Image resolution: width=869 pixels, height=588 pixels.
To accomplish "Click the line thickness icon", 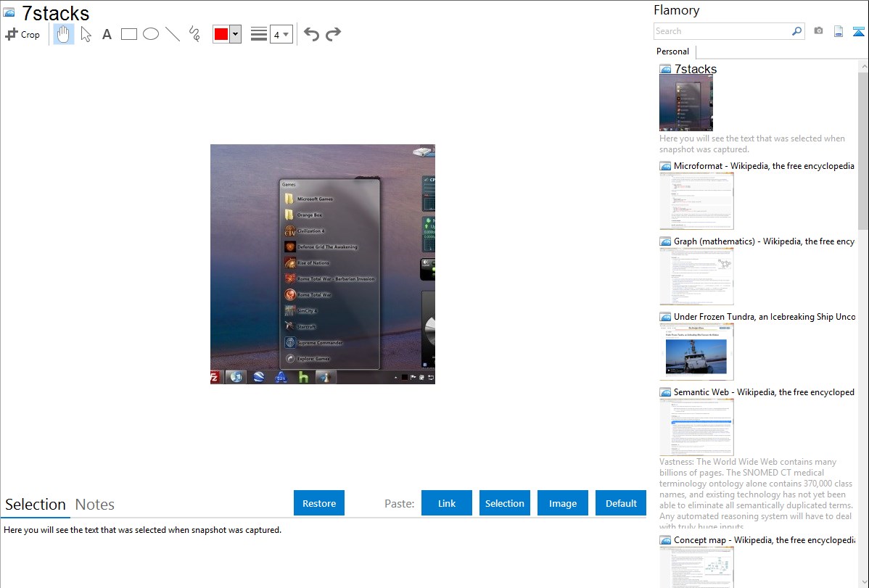I will [259, 34].
